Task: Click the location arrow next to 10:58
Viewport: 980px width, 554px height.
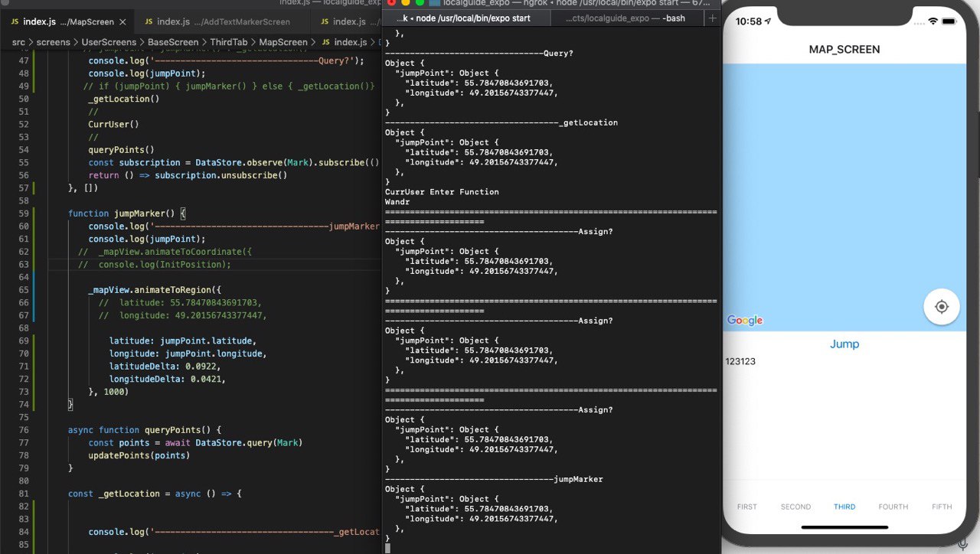Action: coord(768,21)
